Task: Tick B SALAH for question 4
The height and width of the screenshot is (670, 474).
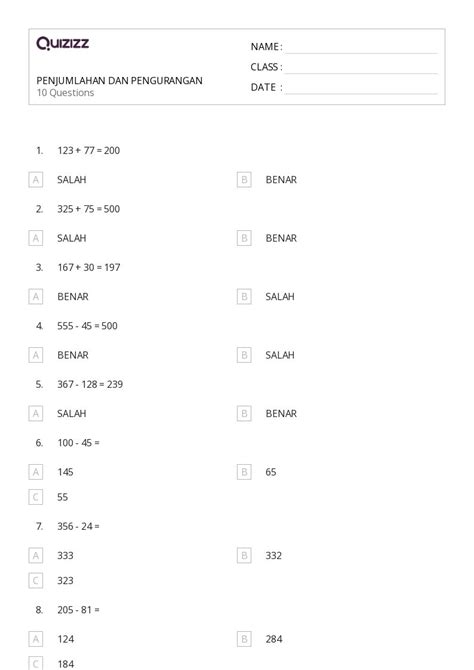Action: (244, 355)
